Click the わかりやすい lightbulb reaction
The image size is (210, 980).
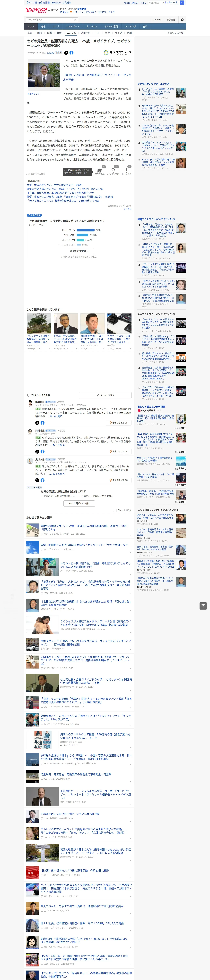[x=113, y=170]
